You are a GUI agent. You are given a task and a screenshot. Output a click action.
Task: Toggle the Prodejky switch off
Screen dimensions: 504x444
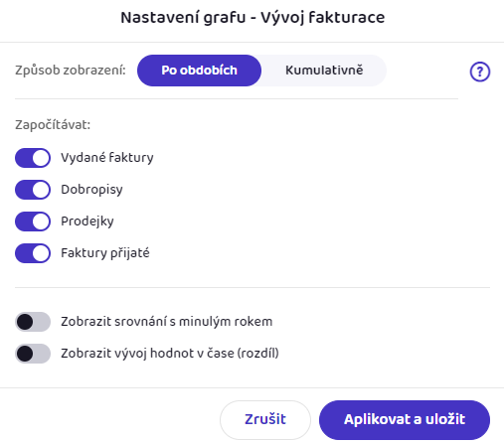click(x=33, y=222)
